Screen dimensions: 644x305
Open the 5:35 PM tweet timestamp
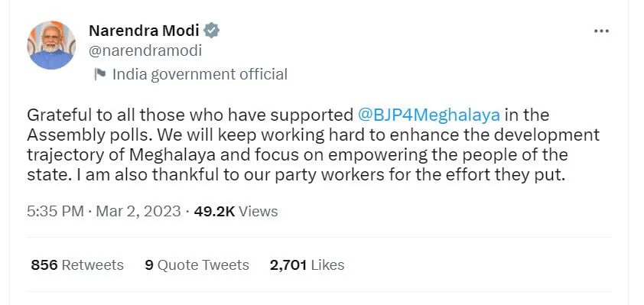55,212
